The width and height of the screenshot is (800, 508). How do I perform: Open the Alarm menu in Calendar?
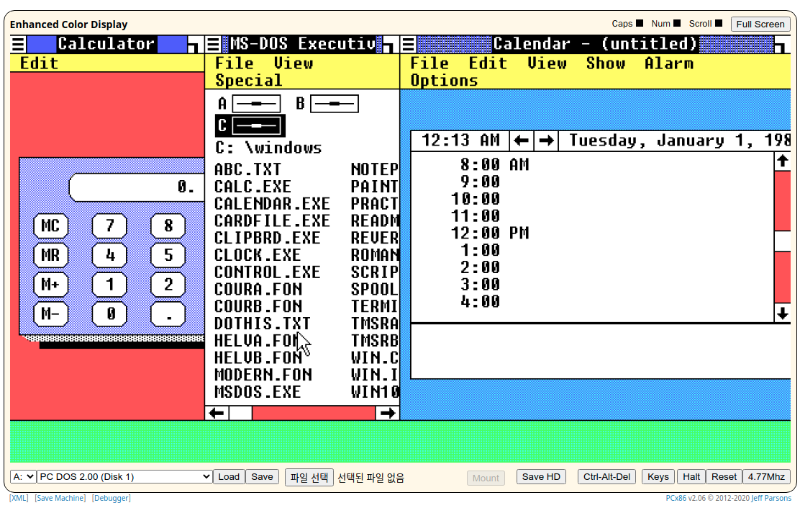tap(669, 63)
